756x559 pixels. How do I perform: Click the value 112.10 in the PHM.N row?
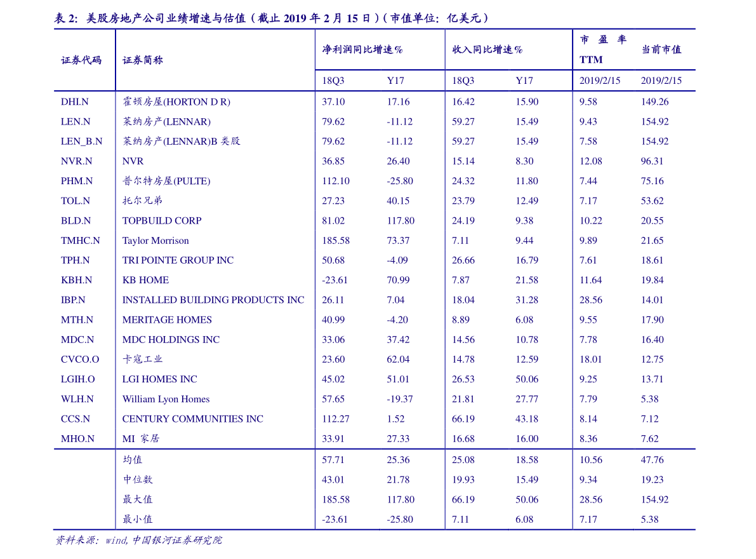pos(336,181)
